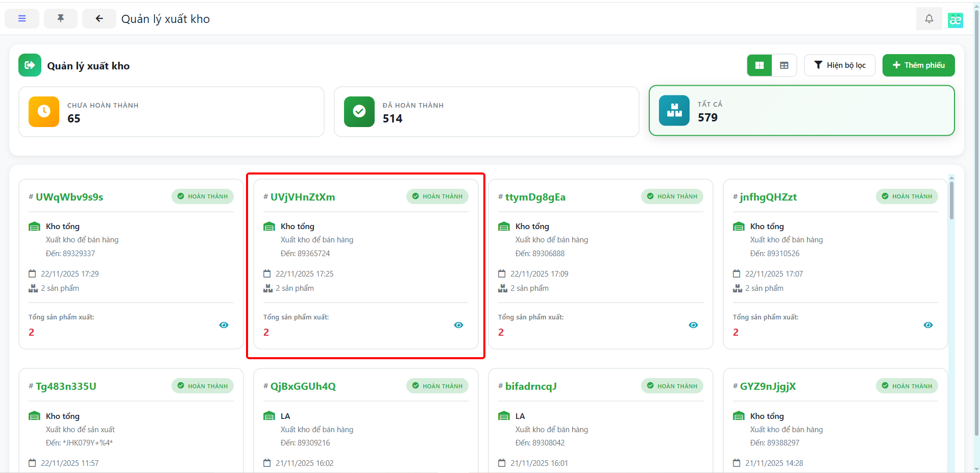Image resolution: width=980 pixels, height=473 pixels.
Task: Switch to table list view
Action: pyautogui.click(x=784, y=65)
